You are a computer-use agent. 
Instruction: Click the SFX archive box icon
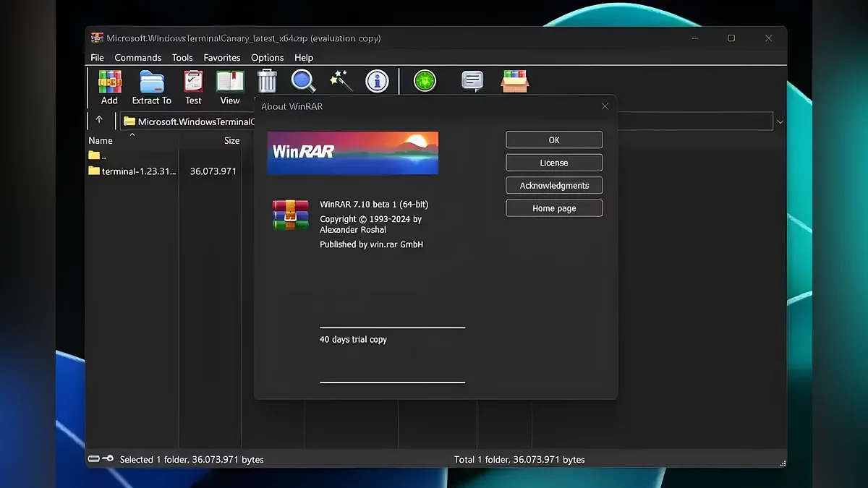tap(514, 81)
